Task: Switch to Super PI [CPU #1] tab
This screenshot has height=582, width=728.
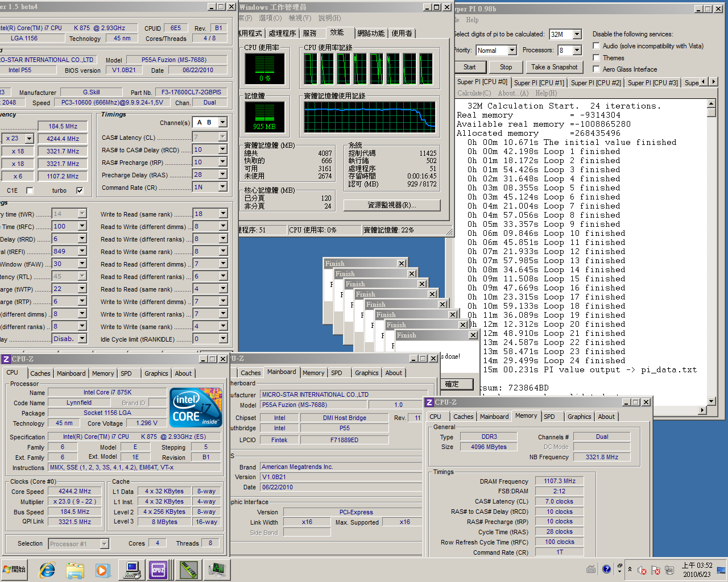Action: click(x=539, y=83)
